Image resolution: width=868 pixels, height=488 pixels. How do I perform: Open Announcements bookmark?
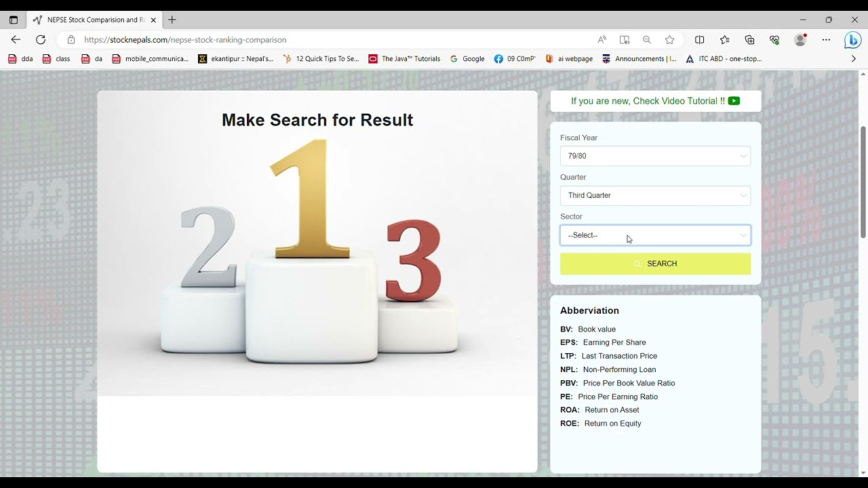point(639,59)
